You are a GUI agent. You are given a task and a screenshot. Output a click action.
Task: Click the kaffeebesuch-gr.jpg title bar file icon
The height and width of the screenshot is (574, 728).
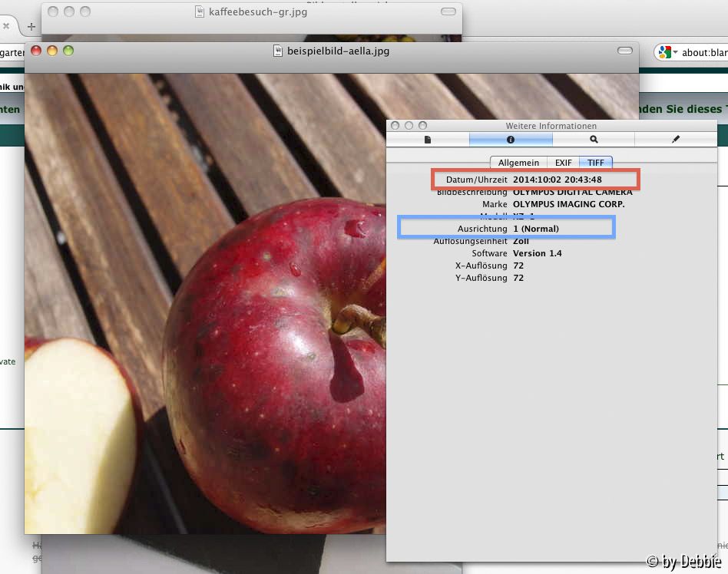[x=200, y=12]
